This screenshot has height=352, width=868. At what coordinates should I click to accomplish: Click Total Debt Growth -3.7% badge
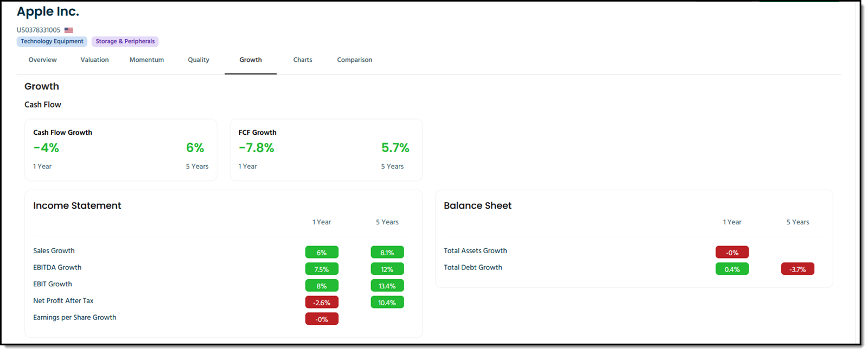point(797,269)
